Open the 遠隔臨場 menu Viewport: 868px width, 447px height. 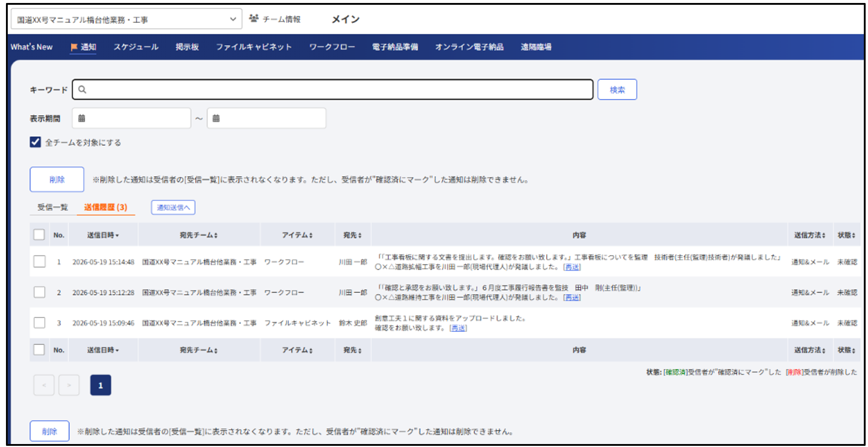pos(536,47)
